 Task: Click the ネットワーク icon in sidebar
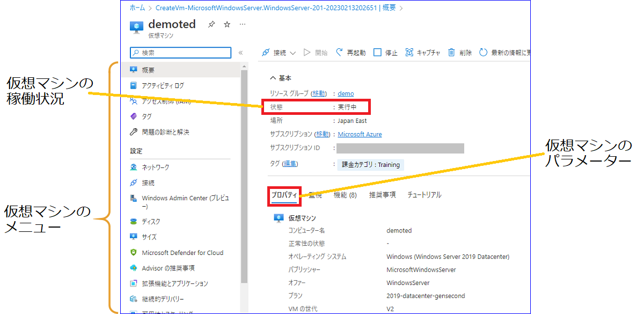[x=134, y=167]
